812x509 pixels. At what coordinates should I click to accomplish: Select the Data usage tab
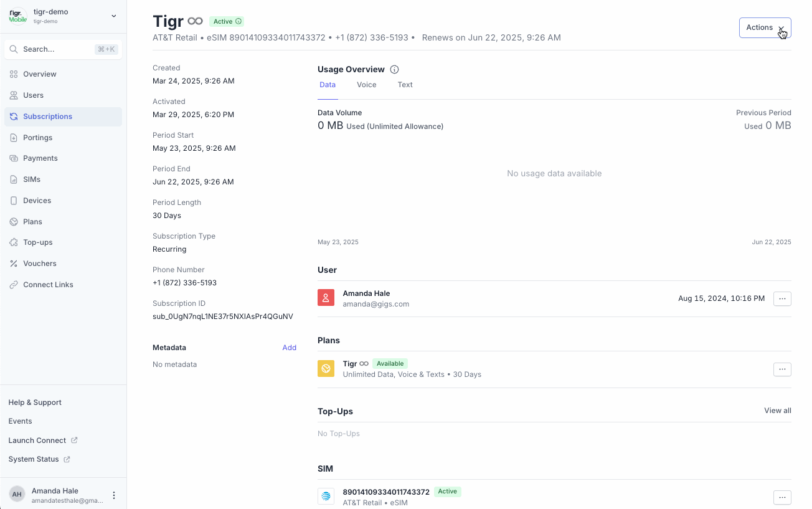coord(328,85)
